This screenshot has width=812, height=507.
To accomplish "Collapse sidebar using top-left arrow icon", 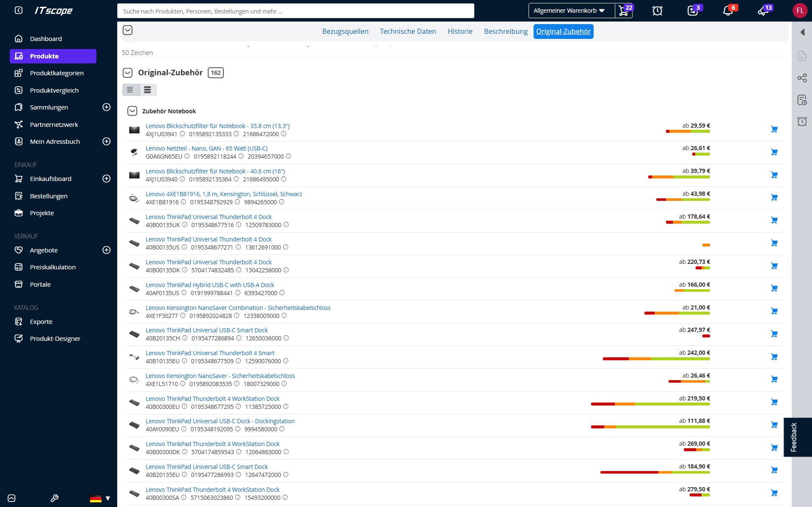I will [19, 10].
